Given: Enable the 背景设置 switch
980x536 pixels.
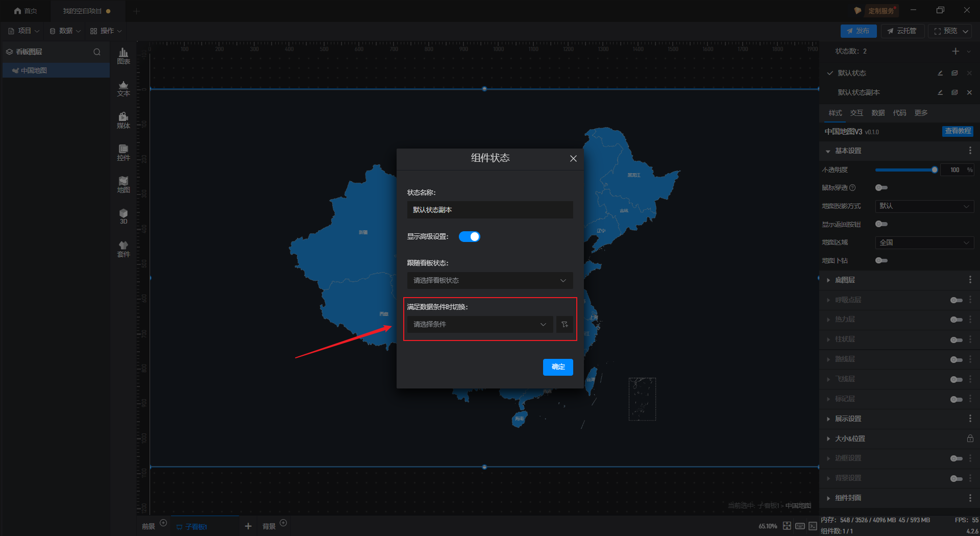Looking at the screenshot, I should click(957, 478).
